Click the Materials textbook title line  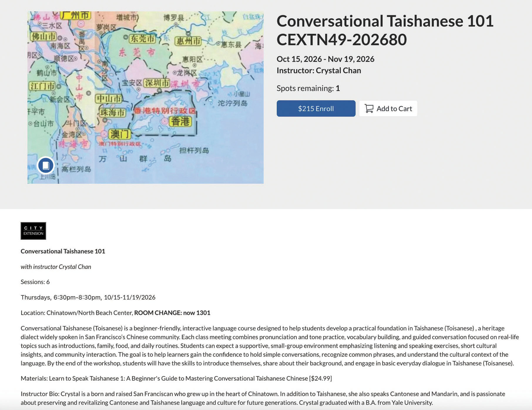pos(176,378)
